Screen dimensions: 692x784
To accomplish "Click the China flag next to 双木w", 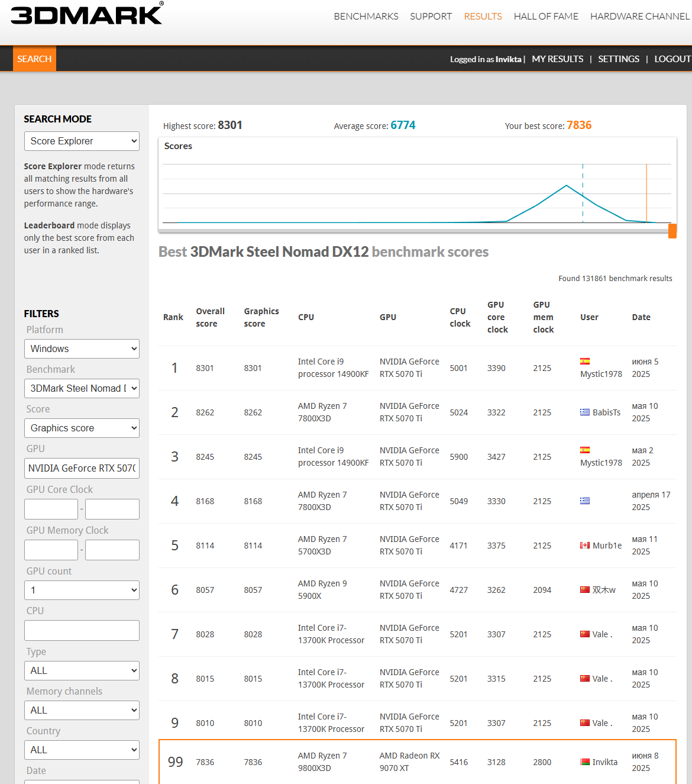I will pos(585,590).
